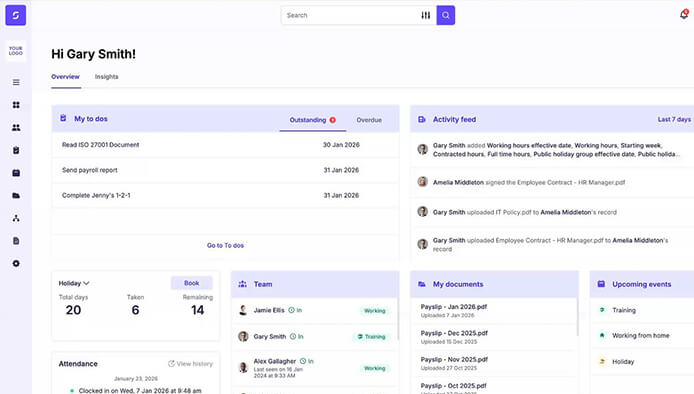Click the purple S app logo
694x394 pixels.
(x=15, y=15)
